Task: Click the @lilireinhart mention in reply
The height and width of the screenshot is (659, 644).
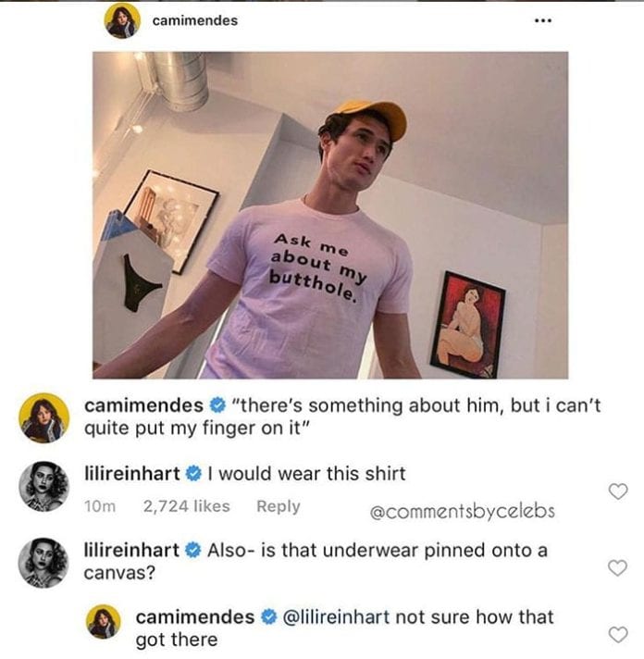Action: point(337,617)
